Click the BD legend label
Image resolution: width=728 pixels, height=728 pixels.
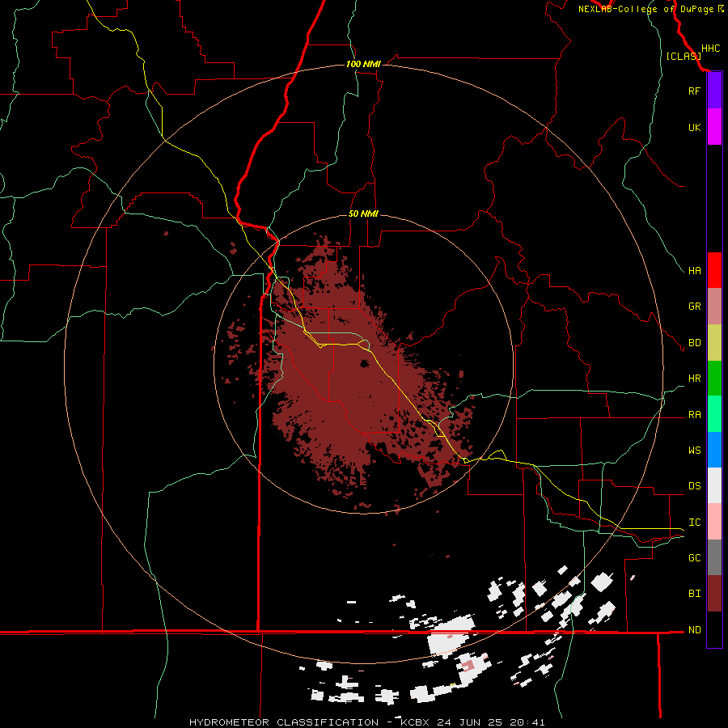tap(694, 343)
